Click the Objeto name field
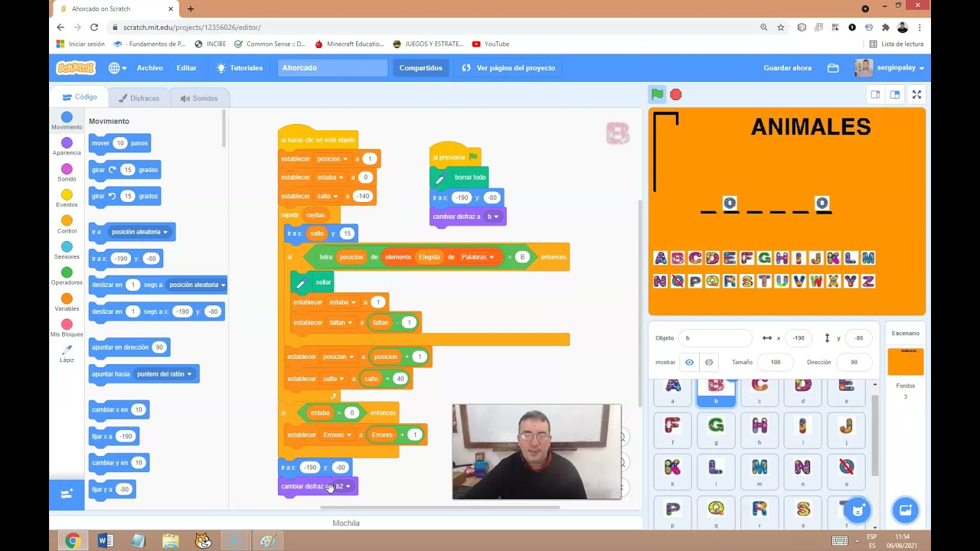Viewport: 980px width, 551px height. click(717, 337)
